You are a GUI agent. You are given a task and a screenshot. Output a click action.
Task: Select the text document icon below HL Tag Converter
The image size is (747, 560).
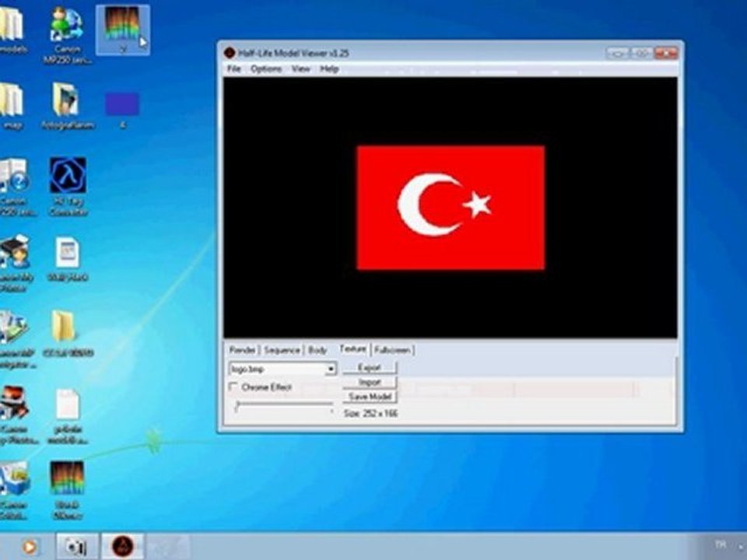[x=68, y=258]
